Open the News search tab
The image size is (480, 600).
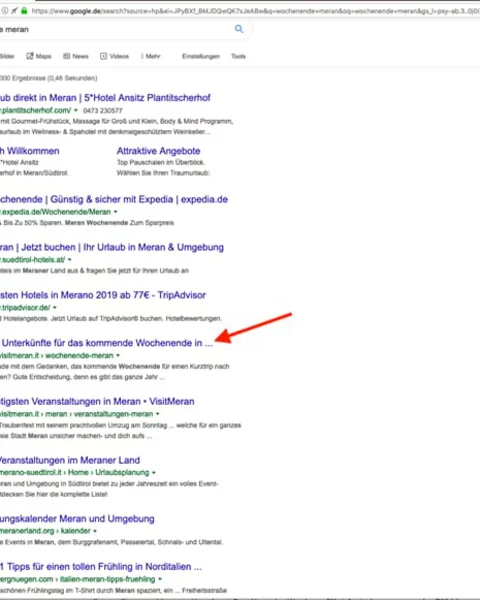point(76,56)
